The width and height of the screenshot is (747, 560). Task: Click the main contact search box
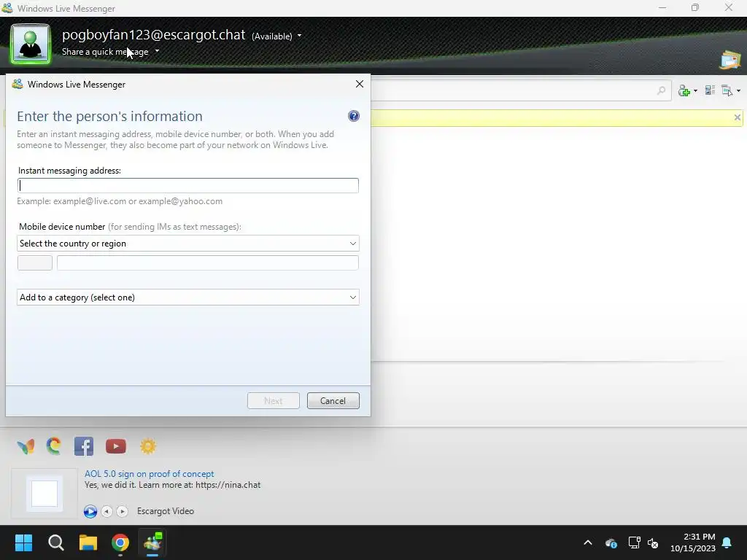tap(521, 90)
